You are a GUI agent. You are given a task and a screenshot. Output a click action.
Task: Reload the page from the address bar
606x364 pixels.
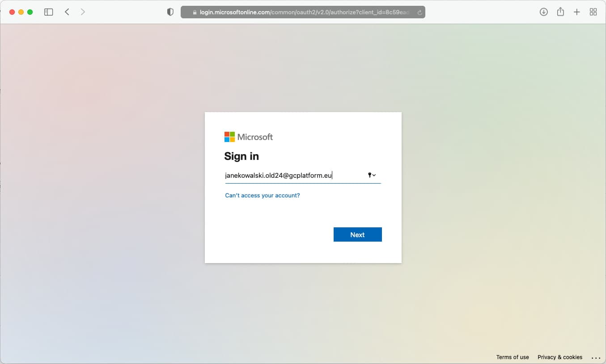coord(420,13)
